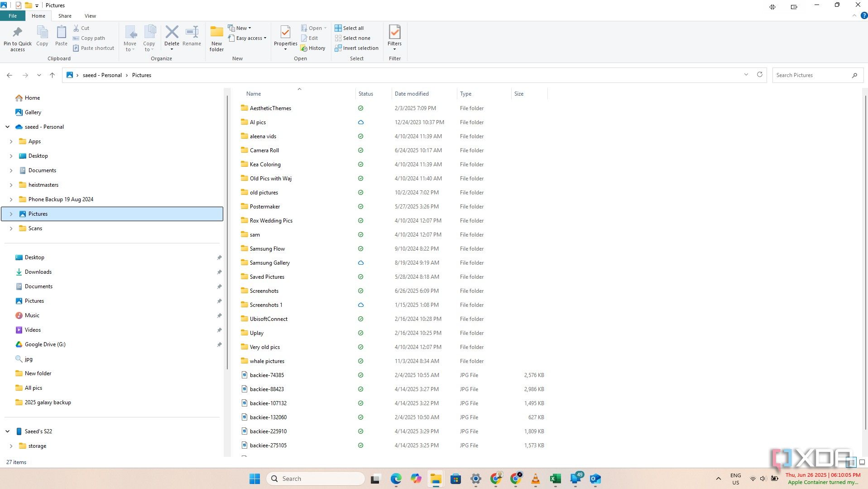Image resolution: width=868 pixels, height=489 pixels.
Task: Collapse the saeed - Personal node
Action: tap(8, 127)
